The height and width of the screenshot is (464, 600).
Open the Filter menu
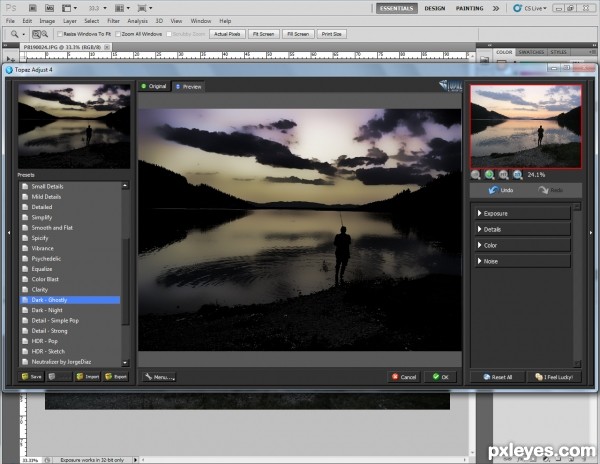[x=113, y=21]
